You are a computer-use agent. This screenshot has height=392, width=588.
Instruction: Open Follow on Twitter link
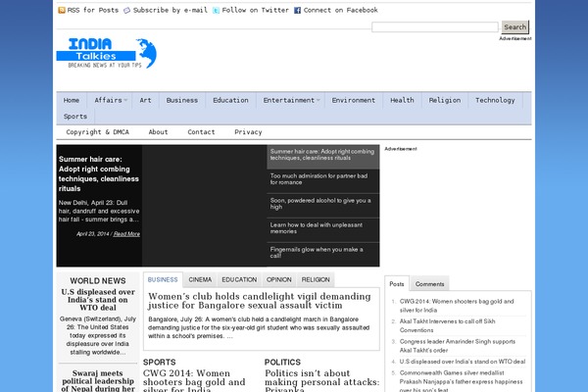pyautogui.click(x=256, y=10)
